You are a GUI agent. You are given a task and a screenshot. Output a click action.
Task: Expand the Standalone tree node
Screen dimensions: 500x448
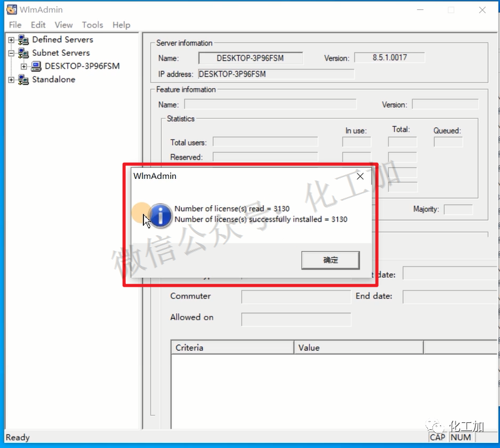pos(11,79)
